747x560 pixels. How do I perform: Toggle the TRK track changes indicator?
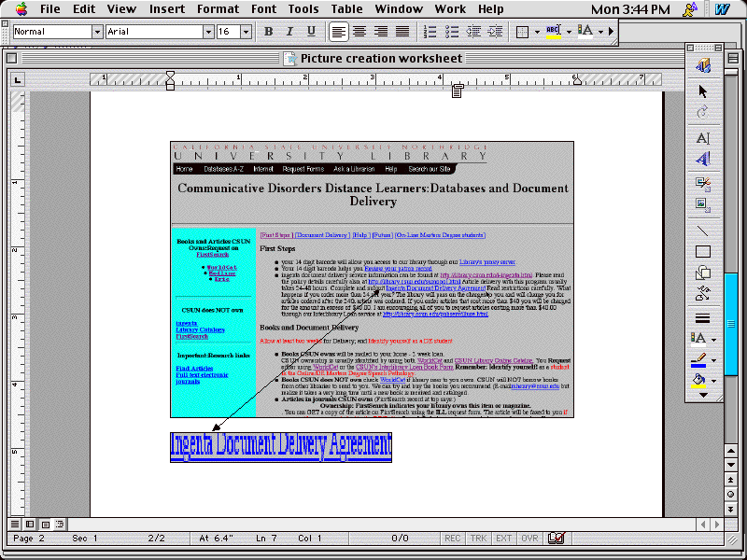pyautogui.click(x=478, y=539)
